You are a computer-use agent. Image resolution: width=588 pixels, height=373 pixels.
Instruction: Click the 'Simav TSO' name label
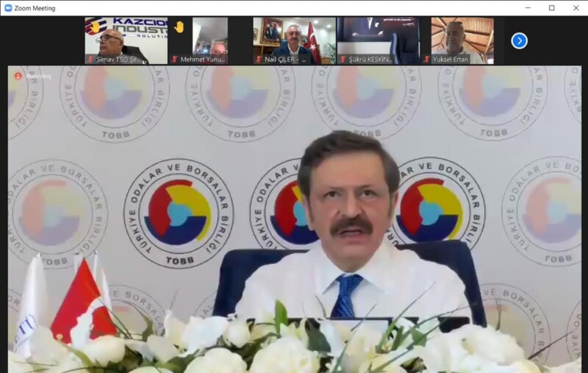click(118, 60)
